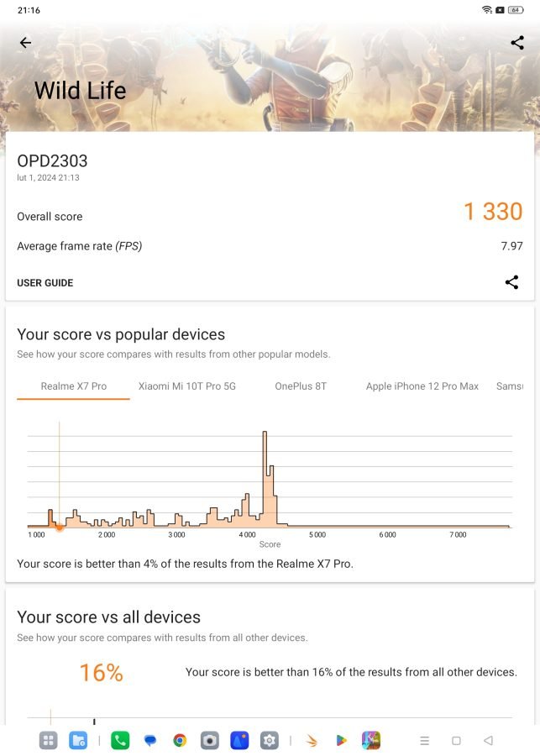540x756 pixels.
Task: Launch the Phone app from dock
Action: 120,740
